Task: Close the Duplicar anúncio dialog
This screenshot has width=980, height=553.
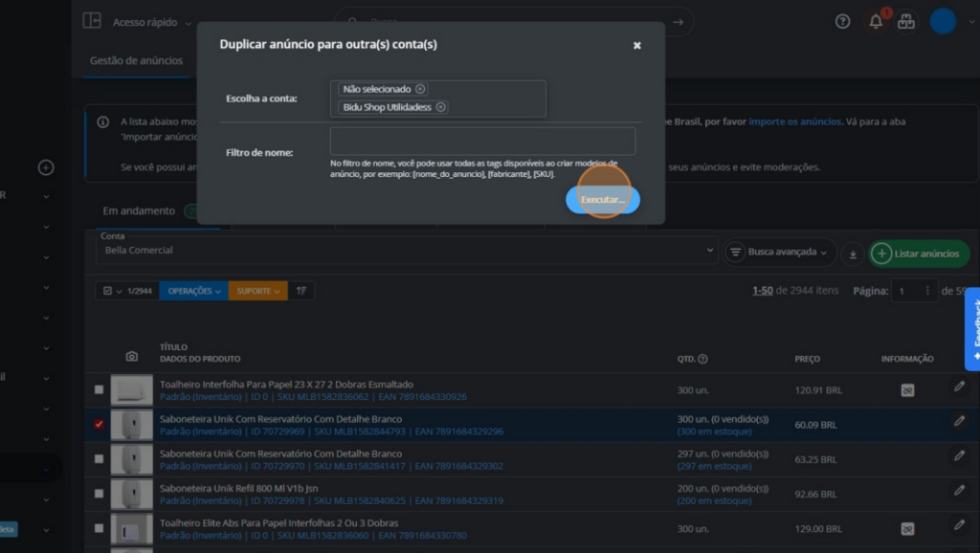Action: [636, 45]
